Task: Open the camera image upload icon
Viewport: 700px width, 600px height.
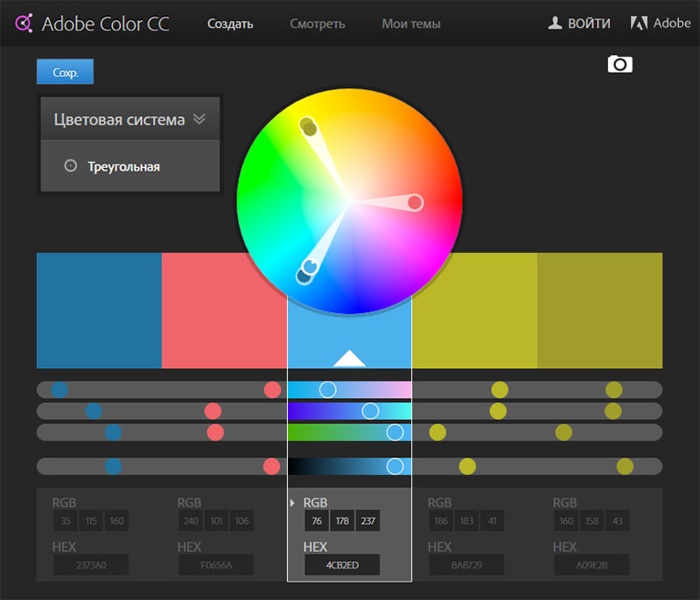Action: pyautogui.click(x=619, y=64)
